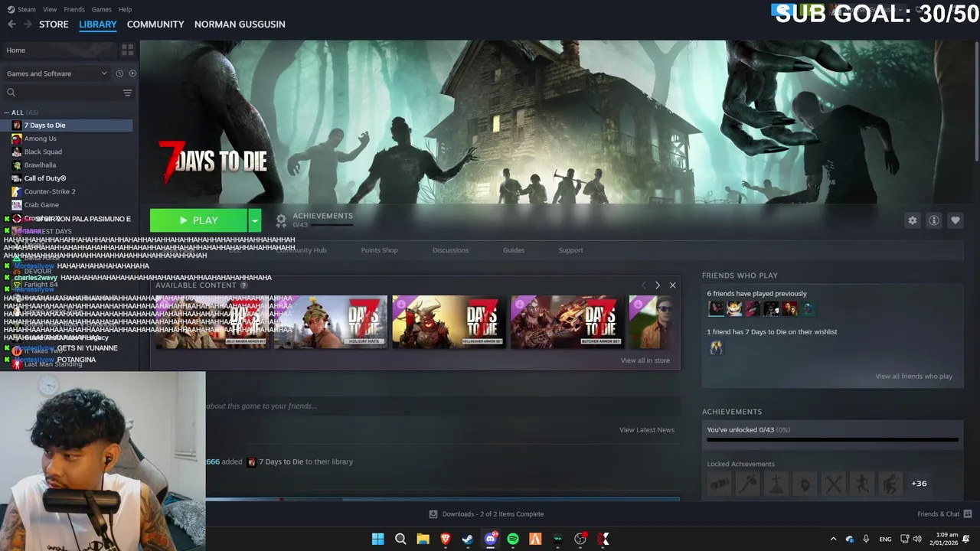980x551 pixels.
Task: Open Brave browser from taskbar
Action: [445, 540]
